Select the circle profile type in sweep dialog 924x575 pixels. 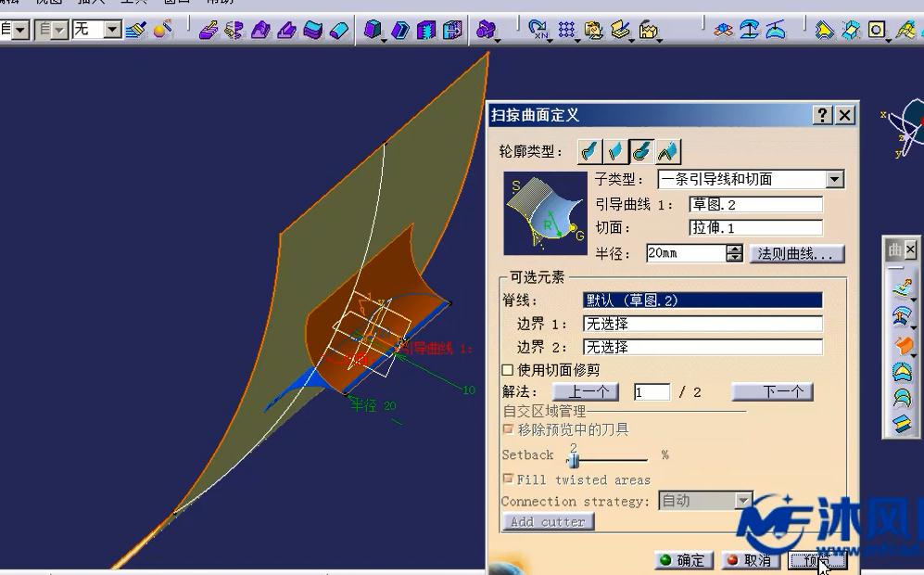coord(639,151)
